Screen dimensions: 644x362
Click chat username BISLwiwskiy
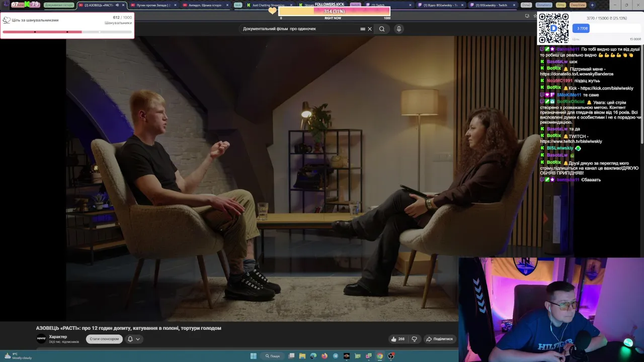click(560, 148)
